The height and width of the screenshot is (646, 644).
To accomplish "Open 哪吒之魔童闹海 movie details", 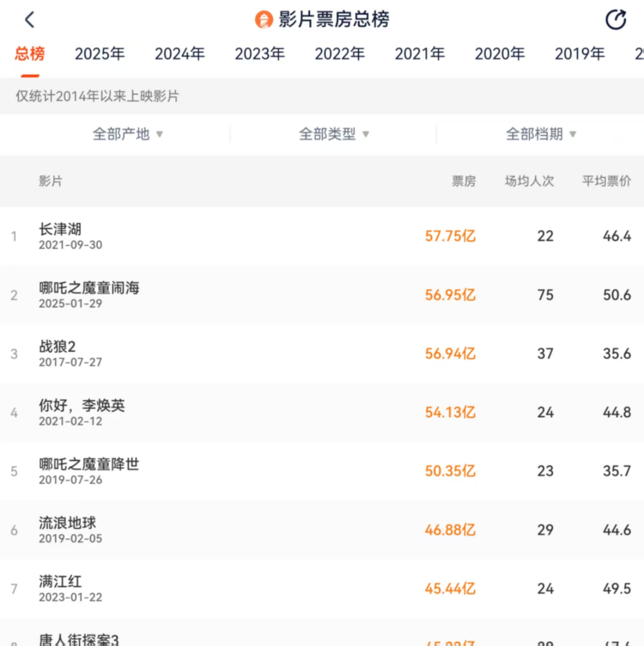I will pyautogui.click(x=89, y=294).
